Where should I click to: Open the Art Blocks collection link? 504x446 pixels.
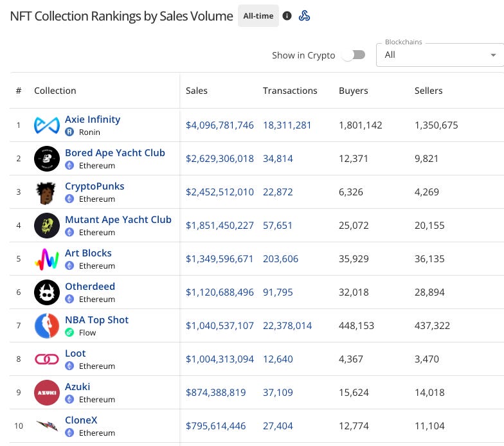pos(89,253)
